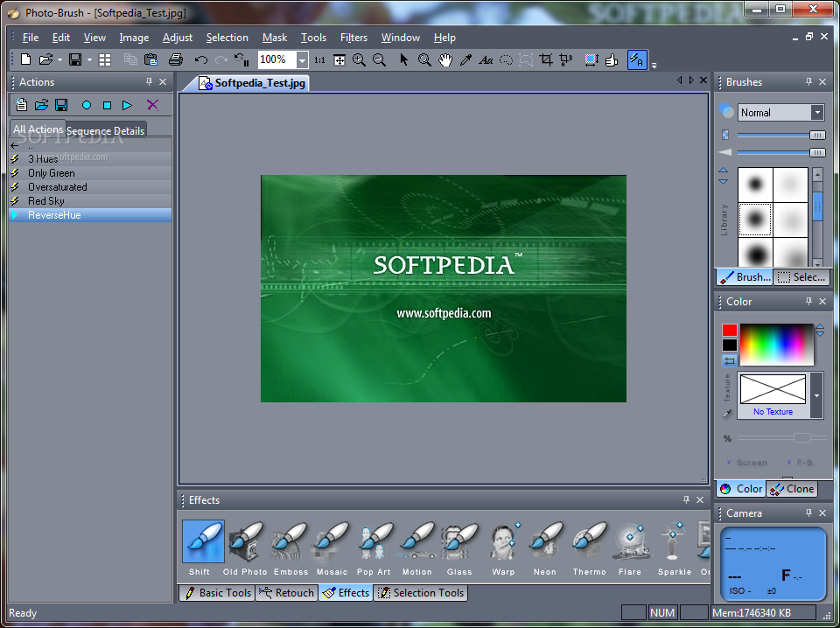Select the Motion effect
The width and height of the screenshot is (840, 628).
point(417,548)
